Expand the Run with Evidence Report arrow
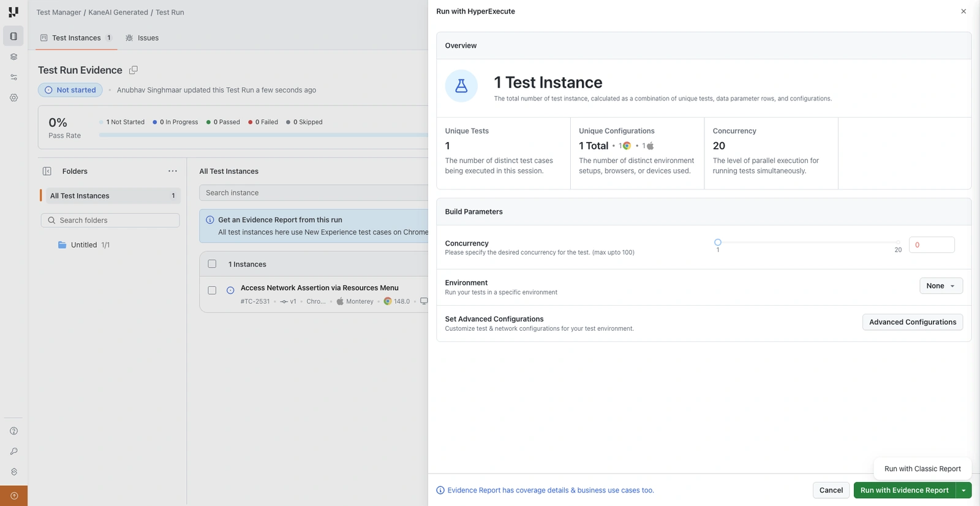980x506 pixels. pos(963,490)
